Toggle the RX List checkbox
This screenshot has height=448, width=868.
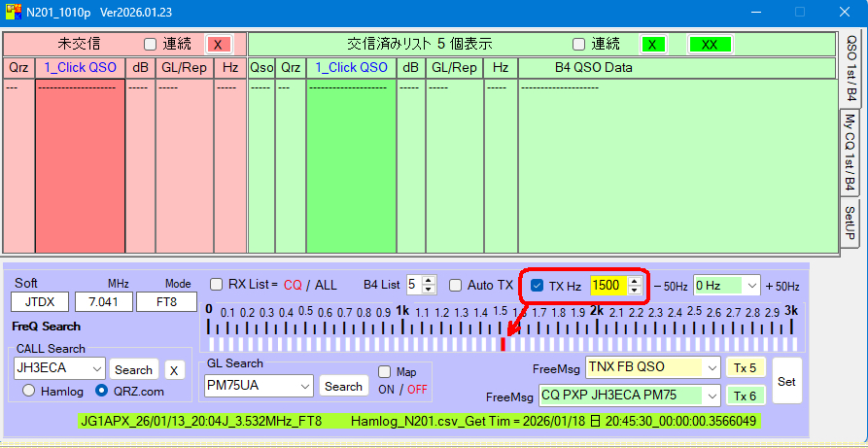click(x=217, y=285)
